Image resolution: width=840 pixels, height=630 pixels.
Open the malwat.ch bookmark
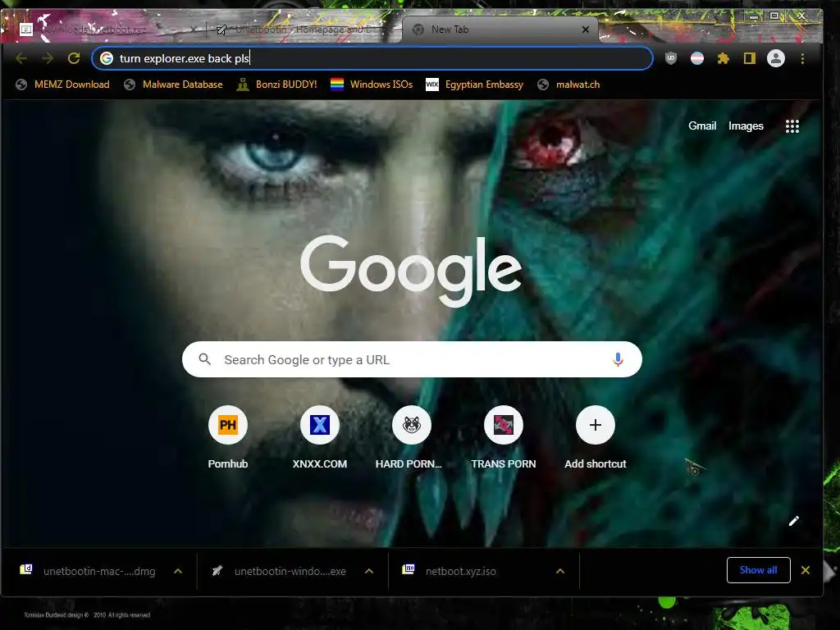tap(569, 84)
